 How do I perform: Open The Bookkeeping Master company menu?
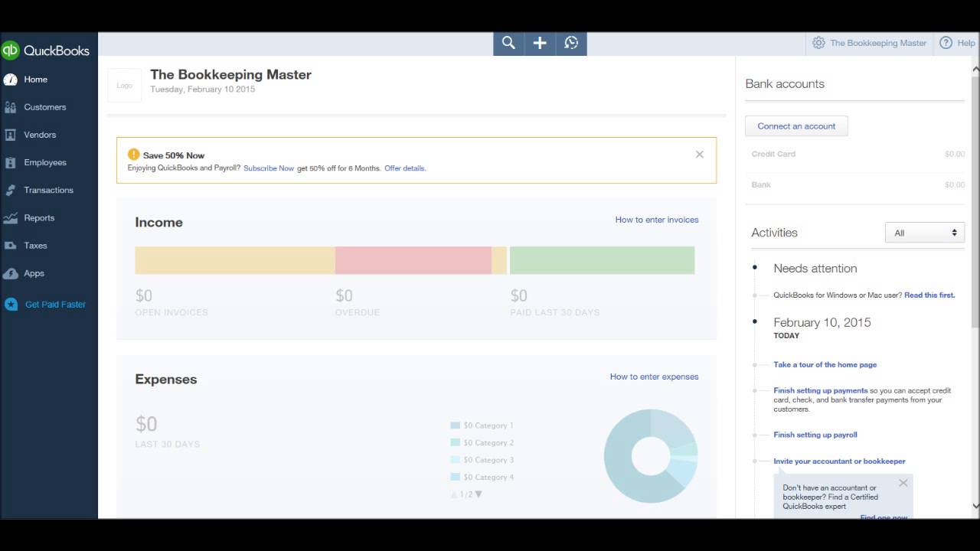pos(878,43)
